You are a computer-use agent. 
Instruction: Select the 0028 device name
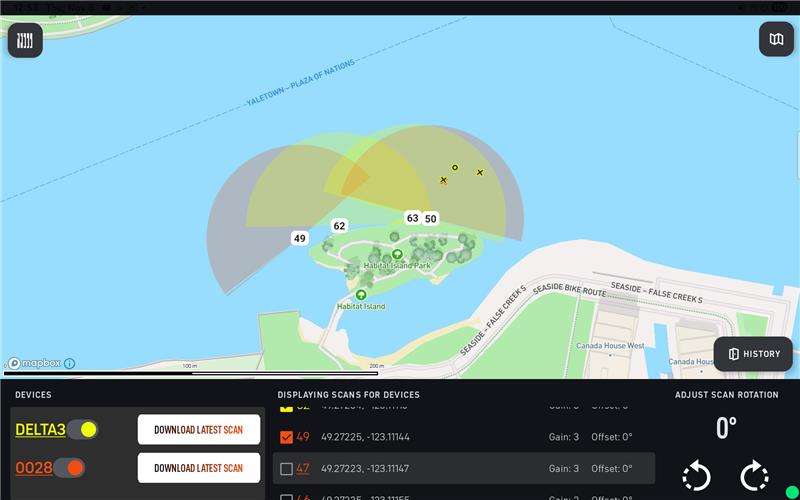tap(34, 468)
